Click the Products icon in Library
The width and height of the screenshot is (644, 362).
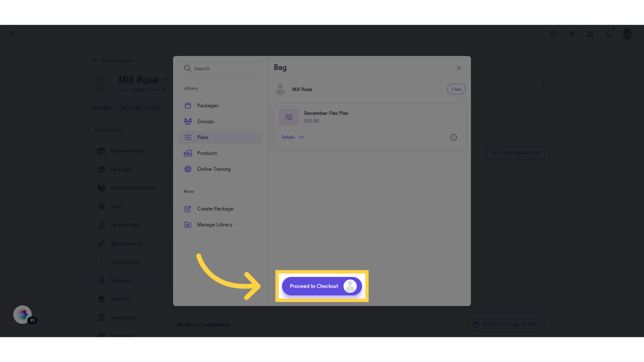tap(188, 153)
